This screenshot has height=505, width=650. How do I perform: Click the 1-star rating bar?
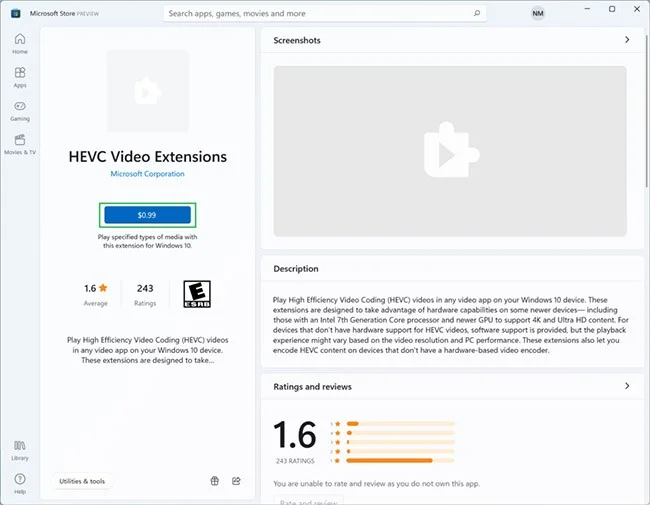click(400, 460)
